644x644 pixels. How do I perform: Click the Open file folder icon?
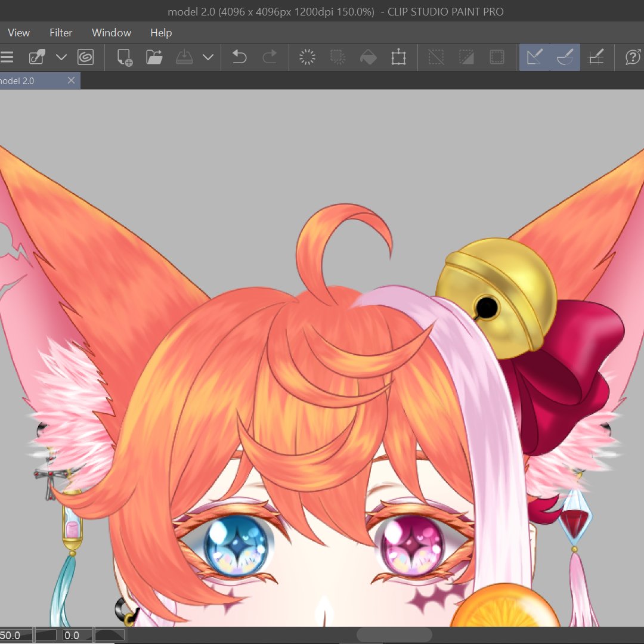pyautogui.click(x=154, y=57)
